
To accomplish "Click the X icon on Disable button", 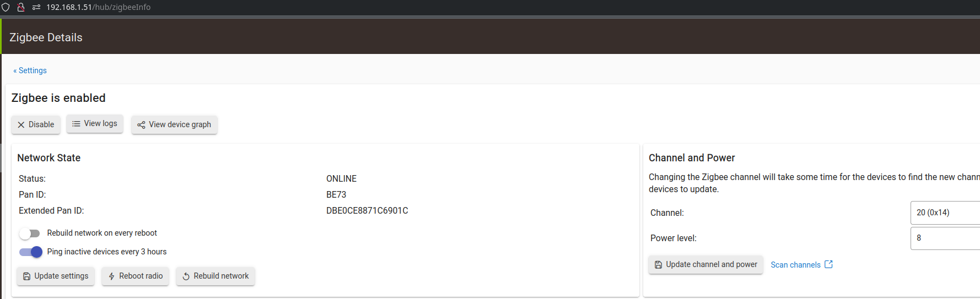I will click(x=21, y=125).
